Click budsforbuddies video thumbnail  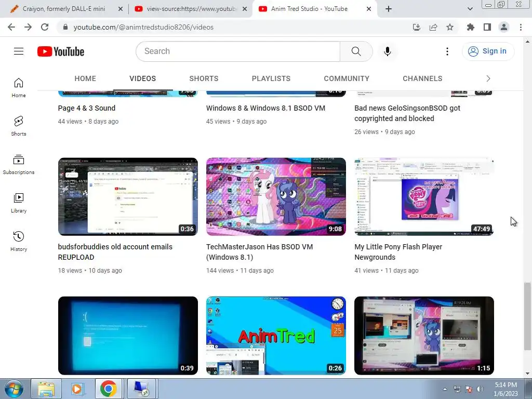(x=128, y=196)
